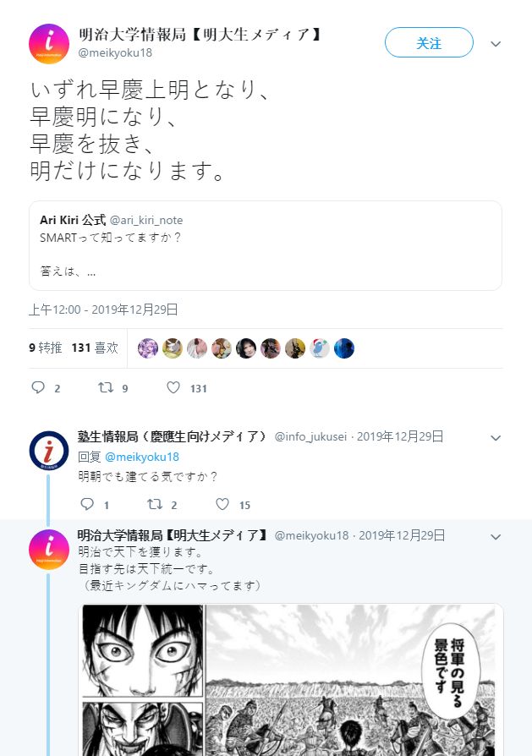Click the 关注 follow button
Screen dimensions: 532x756
point(429,42)
